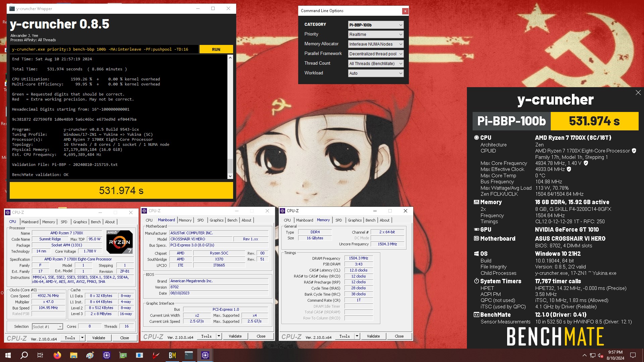Open the Workload dropdown set to Auto
This screenshot has width=644, height=362.
click(x=376, y=73)
